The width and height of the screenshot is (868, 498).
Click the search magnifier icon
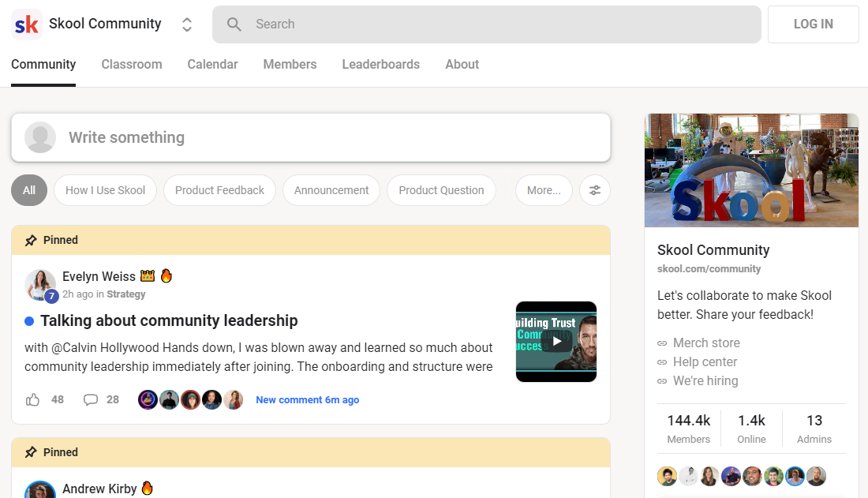234,24
